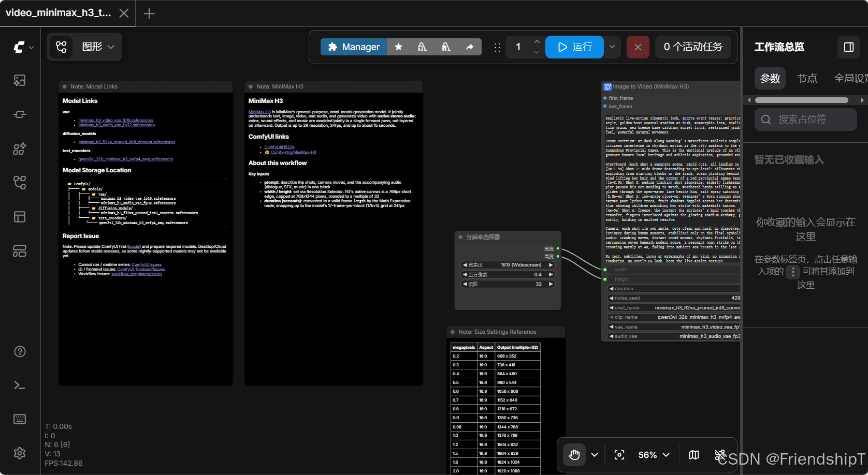Toggle the right side panel layout icon
The image size is (868, 475).
click(x=849, y=47)
